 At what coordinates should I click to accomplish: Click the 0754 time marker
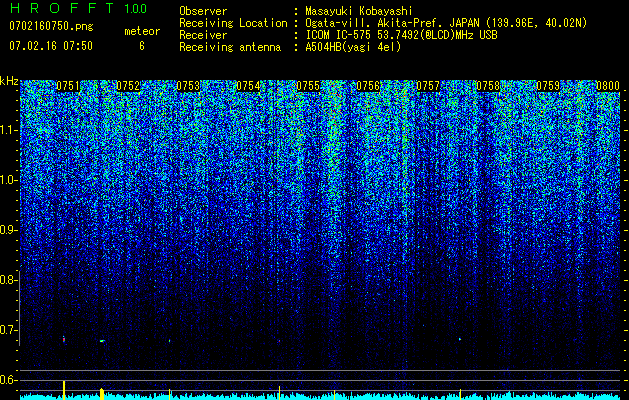(248, 86)
